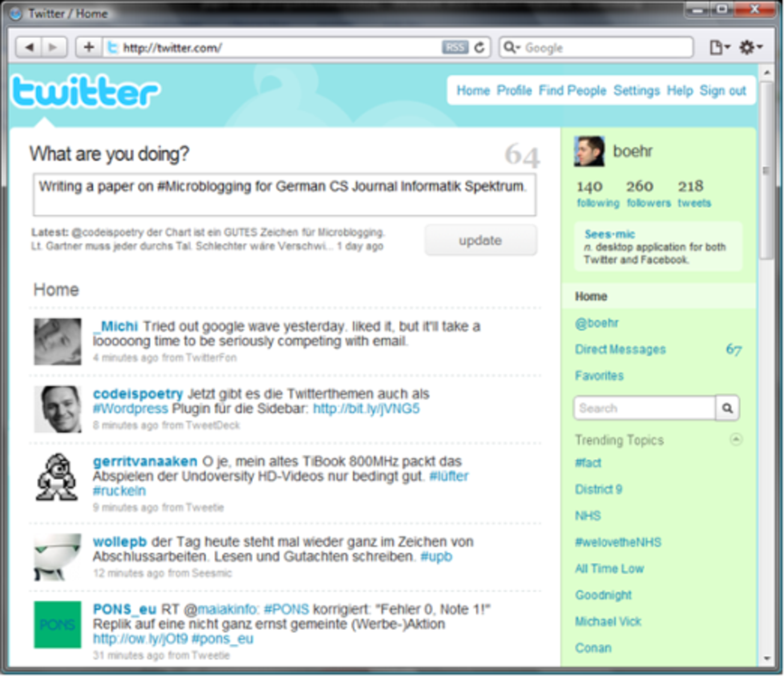Viewport: 784px width, 676px height.
Task: Open trending topic Michael Vick
Action: point(608,622)
